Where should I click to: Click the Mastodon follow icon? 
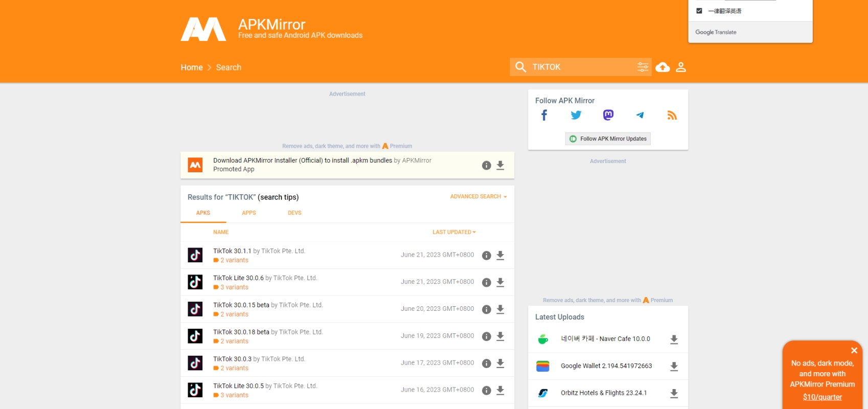(608, 115)
